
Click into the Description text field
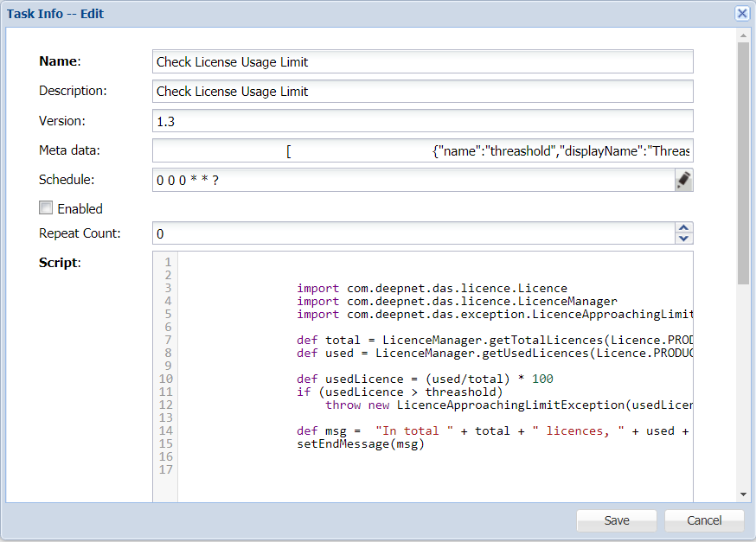point(422,92)
